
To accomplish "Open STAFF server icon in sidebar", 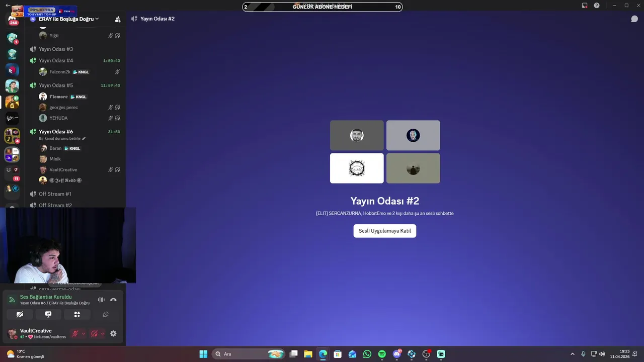I will click(12, 54).
